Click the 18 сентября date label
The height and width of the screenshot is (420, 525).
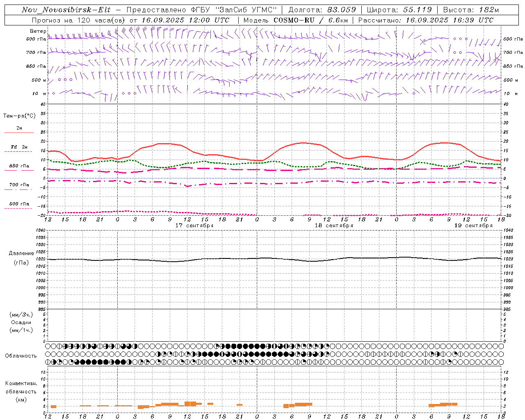pos(334,226)
